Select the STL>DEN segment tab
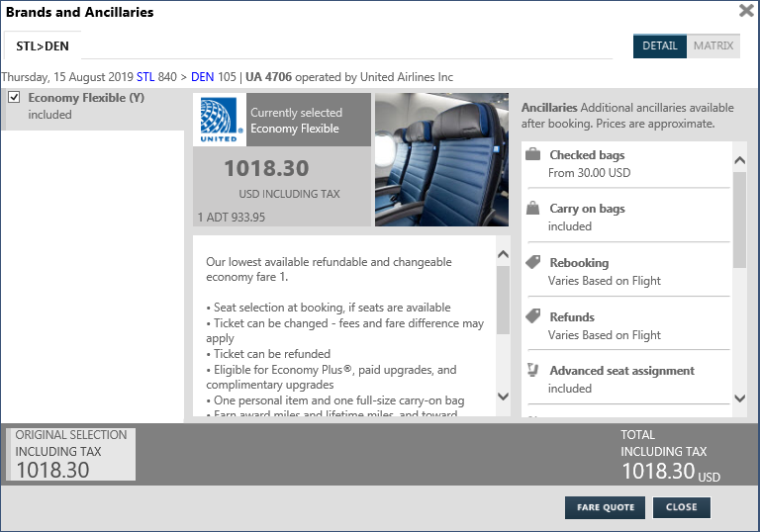760x532 pixels. pyautogui.click(x=43, y=46)
